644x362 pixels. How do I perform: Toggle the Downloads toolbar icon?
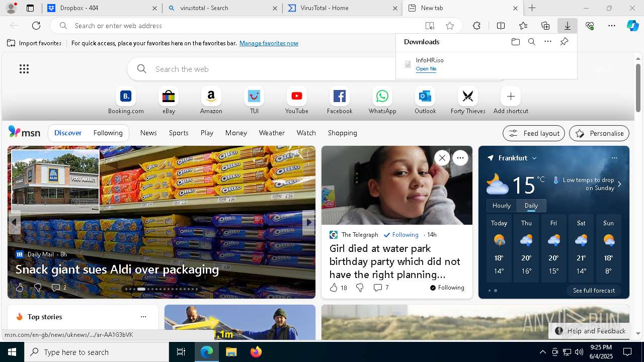[x=568, y=26]
